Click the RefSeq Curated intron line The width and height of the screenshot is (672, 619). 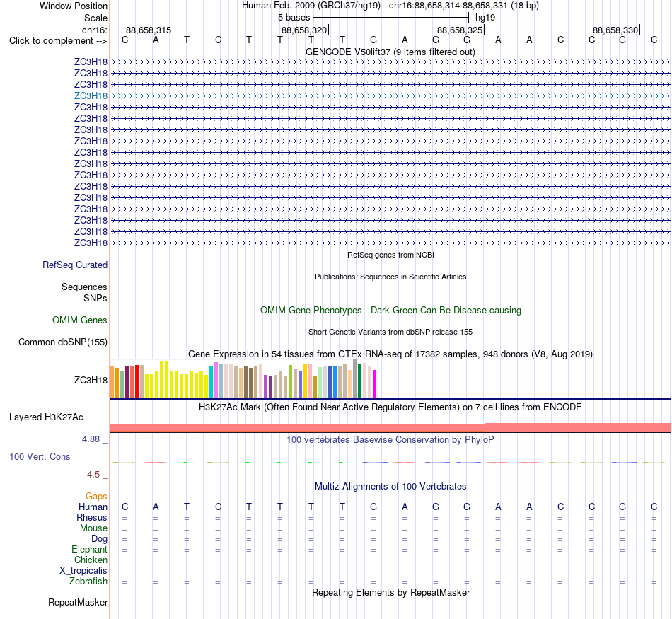click(390, 265)
